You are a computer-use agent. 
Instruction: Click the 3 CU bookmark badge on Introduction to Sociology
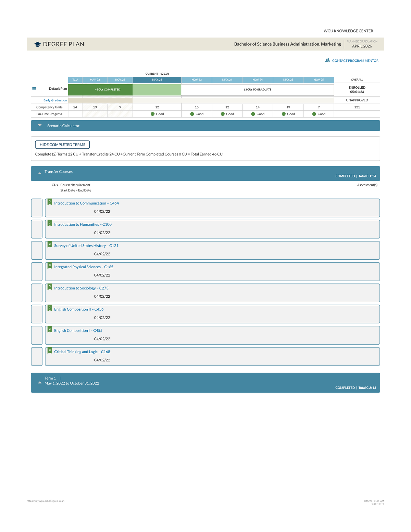(x=50, y=287)
